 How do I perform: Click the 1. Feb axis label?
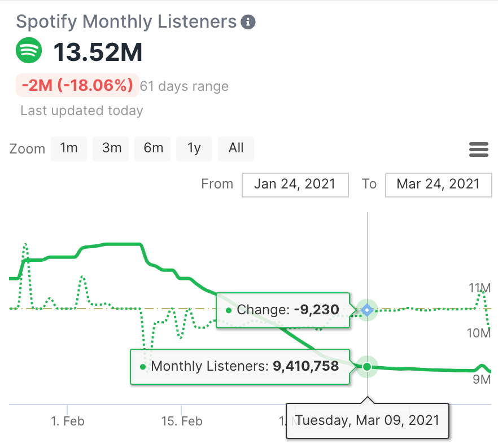[x=67, y=421]
